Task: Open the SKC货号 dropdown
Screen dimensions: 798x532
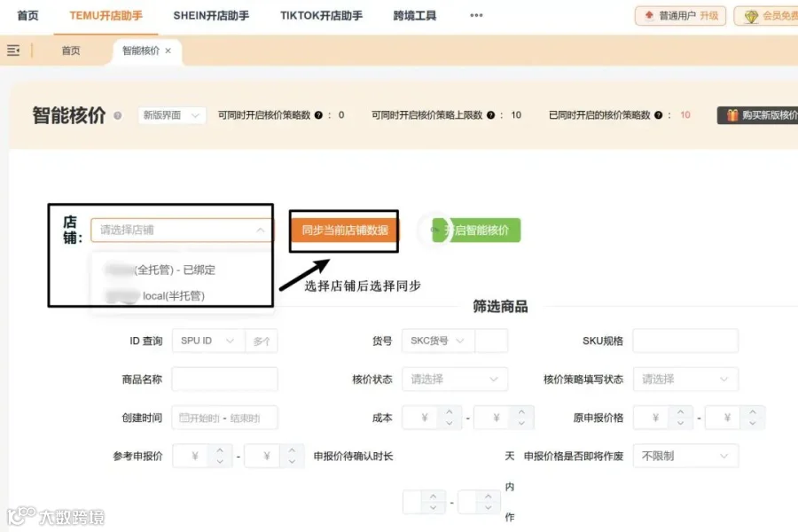Action: pos(438,340)
